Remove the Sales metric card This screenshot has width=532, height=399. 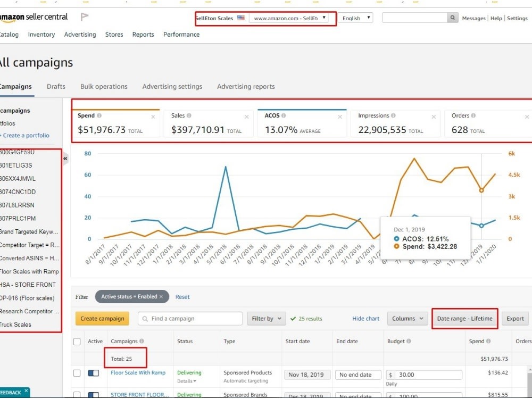[247, 117]
